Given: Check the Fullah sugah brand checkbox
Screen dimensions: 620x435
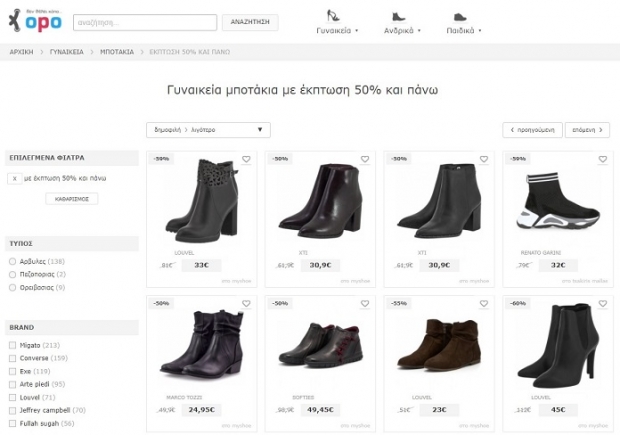Looking at the screenshot, I should [12, 424].
